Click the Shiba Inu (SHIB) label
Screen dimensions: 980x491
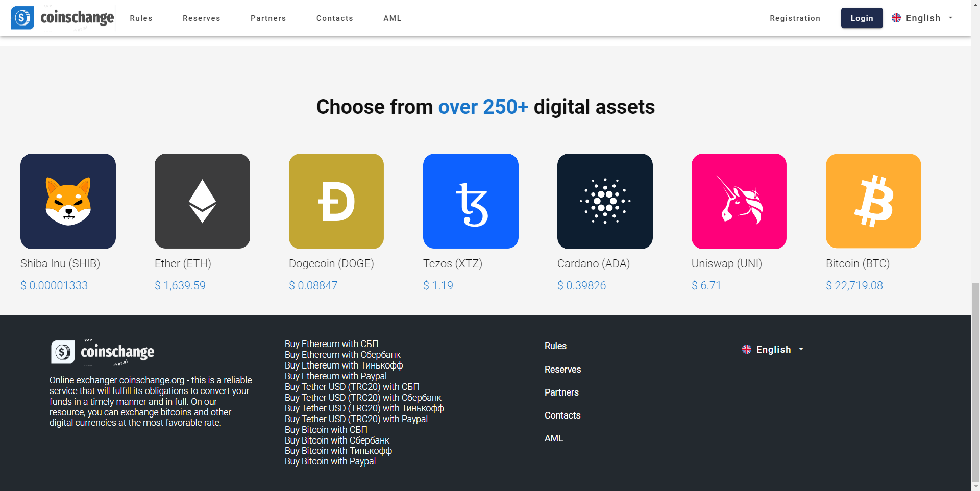click(x=60, y=264)
